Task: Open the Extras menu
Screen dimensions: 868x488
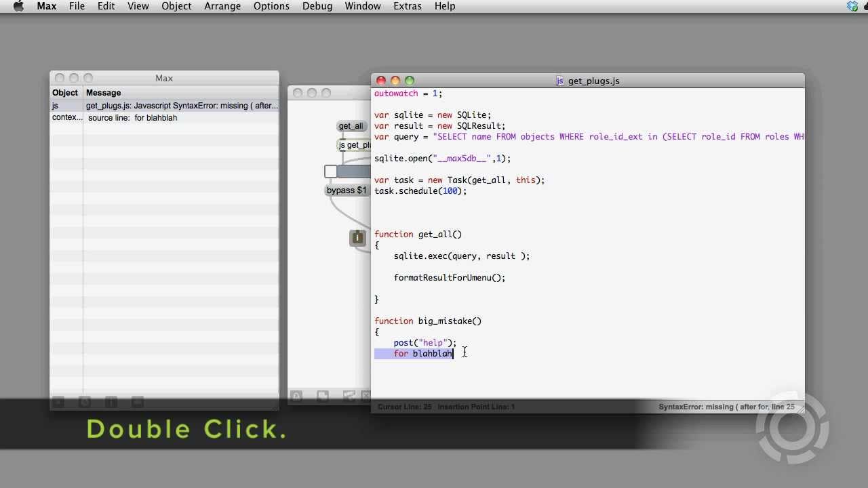Action: point(408,6)
